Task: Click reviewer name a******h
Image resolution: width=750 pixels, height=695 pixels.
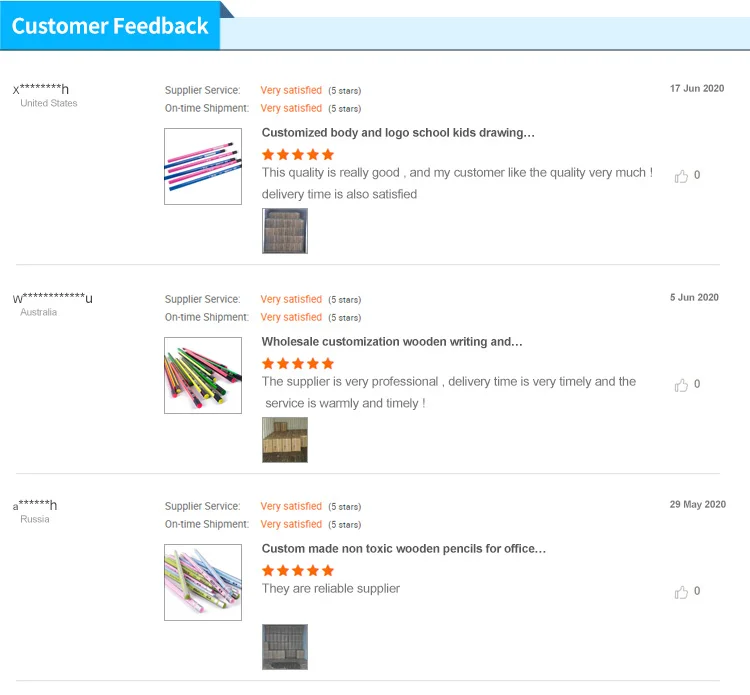Action: point(35,505)
